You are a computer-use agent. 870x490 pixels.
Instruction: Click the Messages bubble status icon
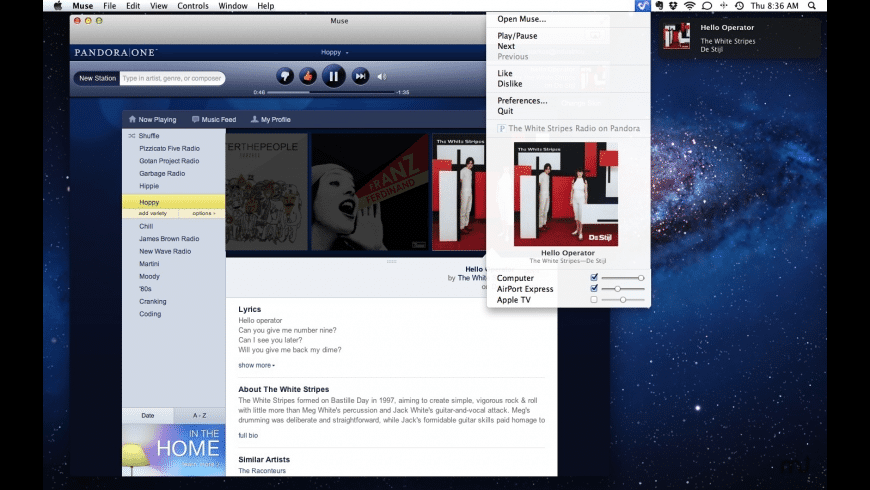pos(707,6)
